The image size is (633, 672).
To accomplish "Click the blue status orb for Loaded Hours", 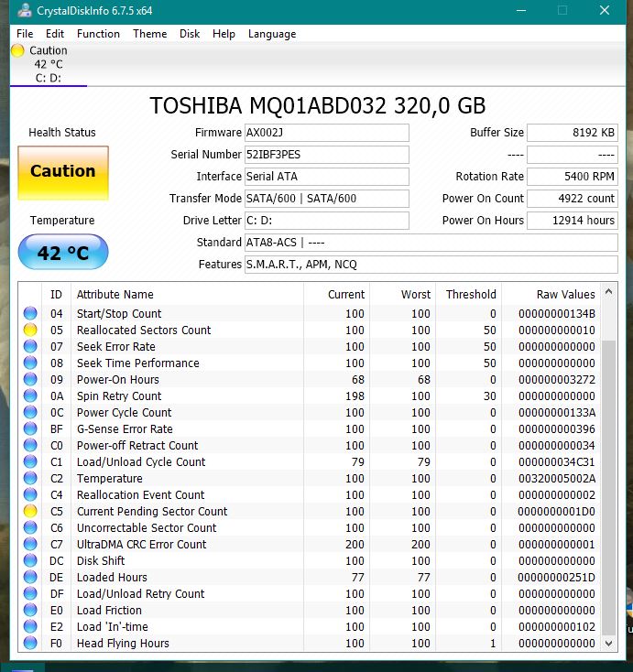I will (30, 578).
